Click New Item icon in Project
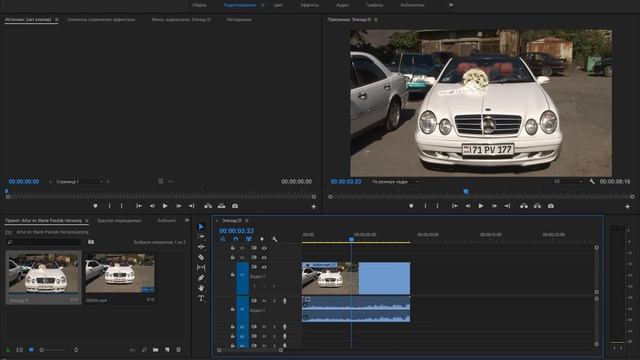Viewport: 640px width, 360px height. tap(167, 350)
